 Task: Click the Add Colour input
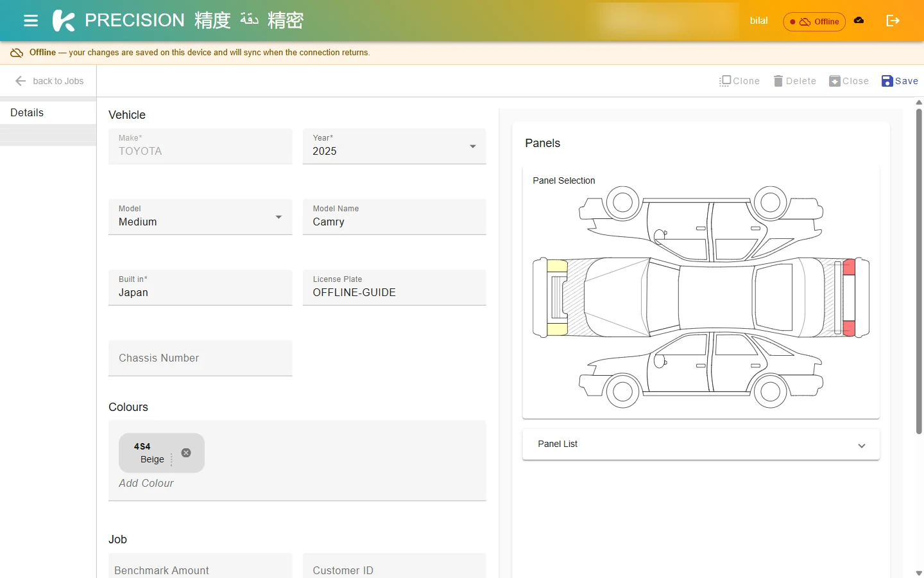point(146,483)
